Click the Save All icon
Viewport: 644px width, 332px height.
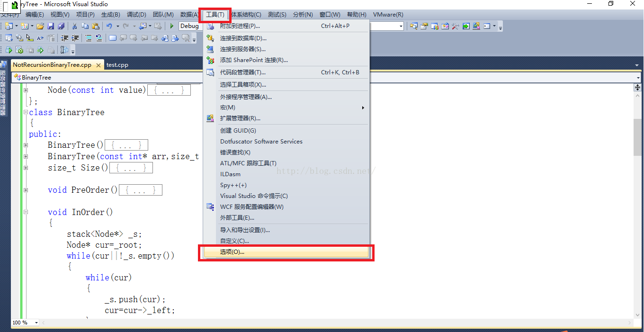pos(62,26)
